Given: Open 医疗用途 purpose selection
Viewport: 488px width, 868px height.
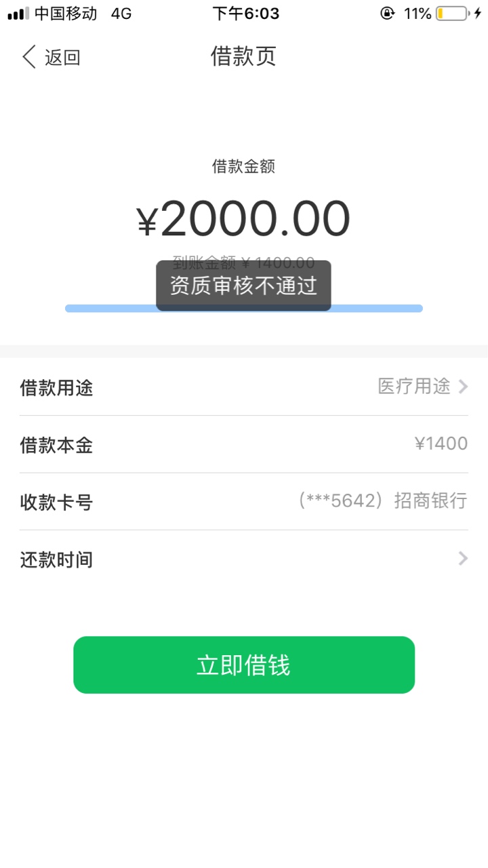Looking at the screenshot, I should (414, 387).
